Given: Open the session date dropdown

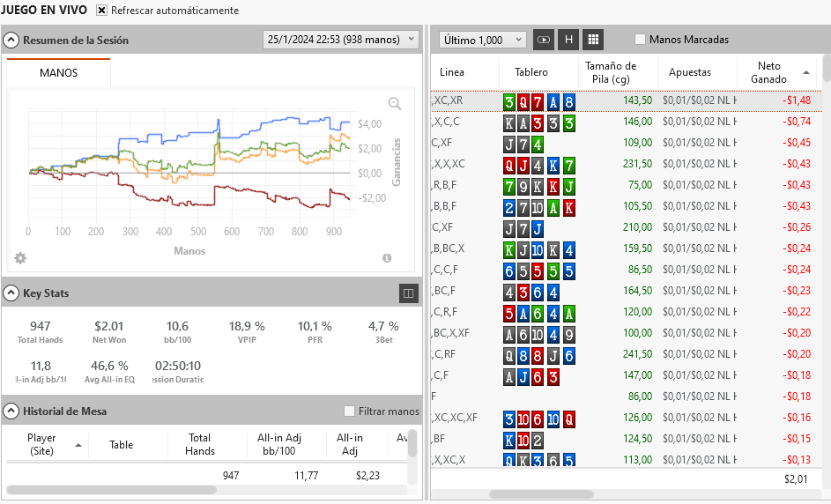Looking at the screenshot, I should (x=341, y=40).
